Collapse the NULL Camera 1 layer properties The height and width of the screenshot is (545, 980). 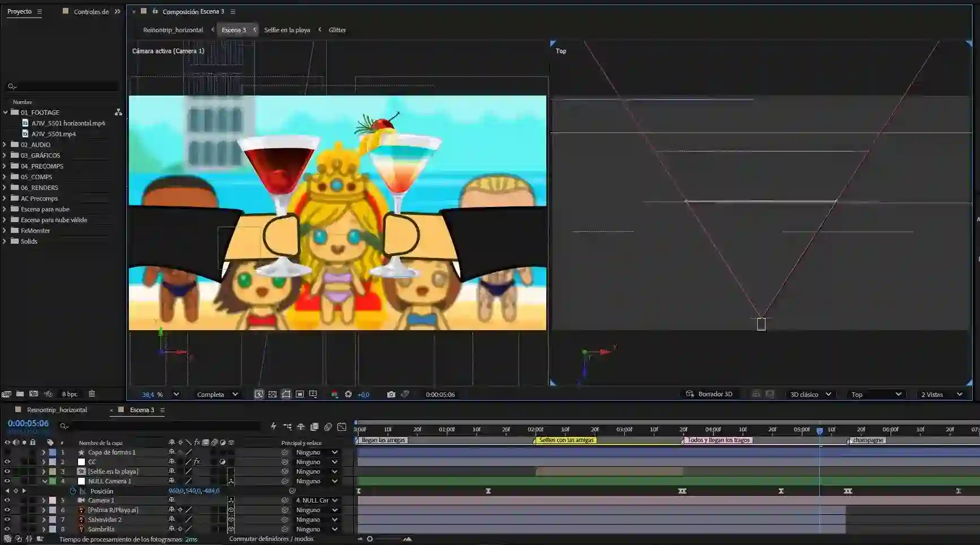(44, 481)
